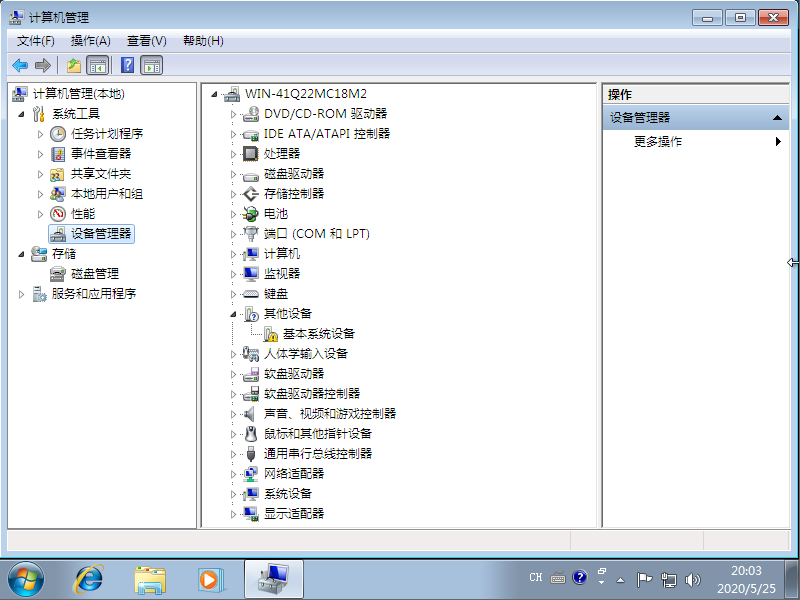
Task: Open Windows Media Player from the taskbar
Action: [x=209, y=578]
